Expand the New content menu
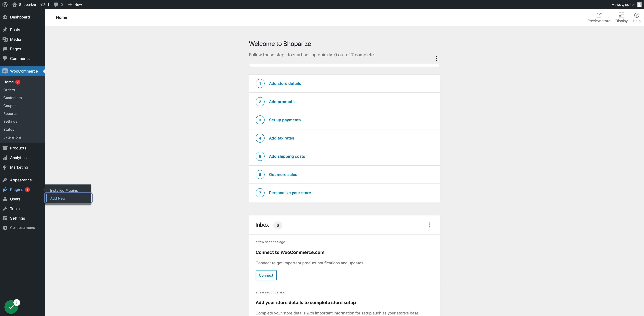 [x=75, y=4]
